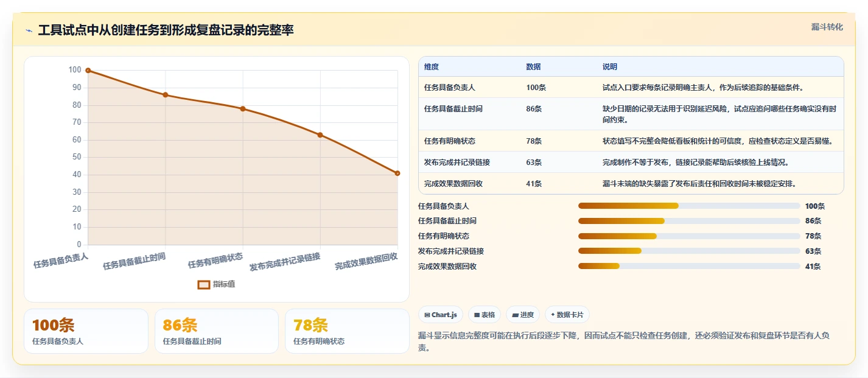Click the y-axis label 100

click(x=75, y=70)
